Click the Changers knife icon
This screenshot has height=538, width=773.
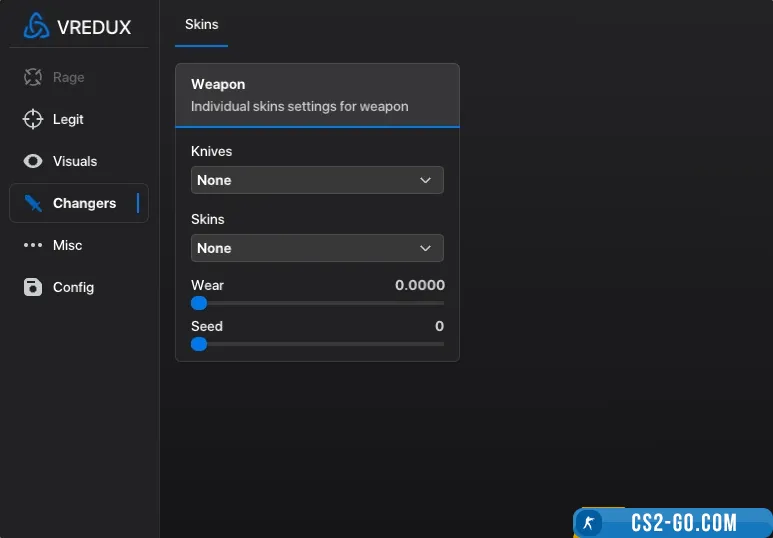[33, 203]
